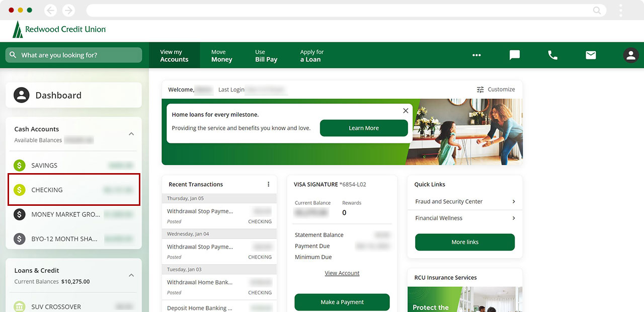Viewport: 644px width, 312px height.
Task: Click the RCU Insurance Services promo image
Action: click(x=465, y=299)
